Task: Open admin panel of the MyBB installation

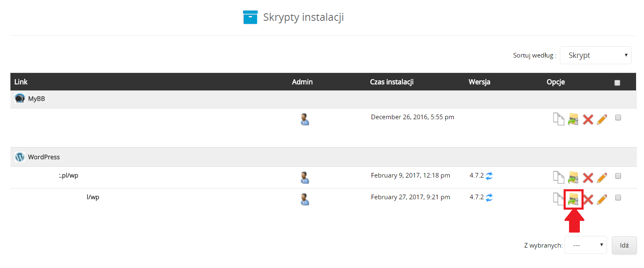Action: pyautogui.click(x=305, y=119)
